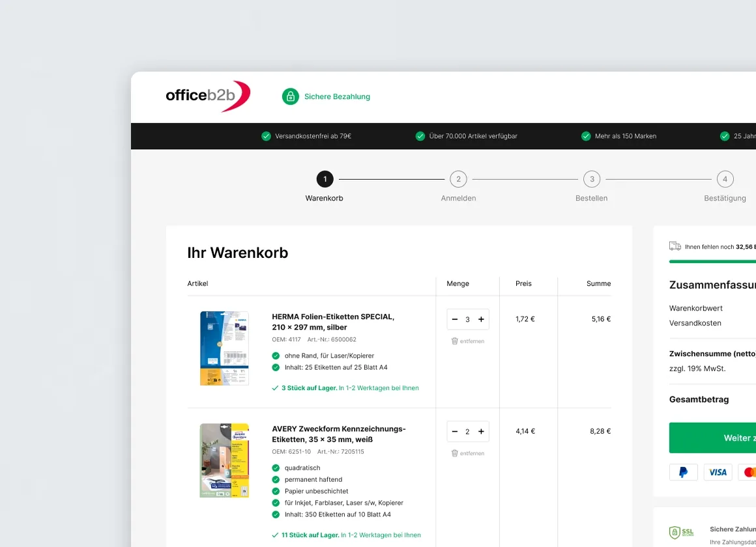Click Ihr Warenkorb heading
The height and width of the screenshot is (547, 756).
pos(238,253)
